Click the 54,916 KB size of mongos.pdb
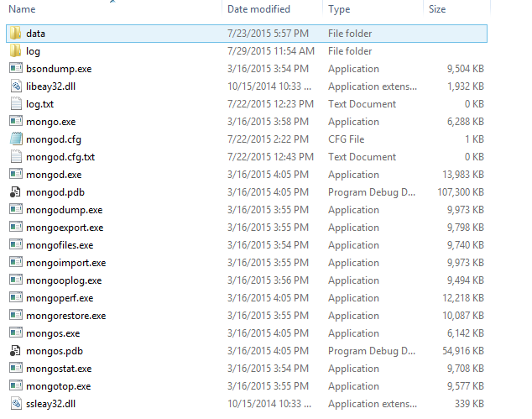532x419 pixels. coord(463,352)
